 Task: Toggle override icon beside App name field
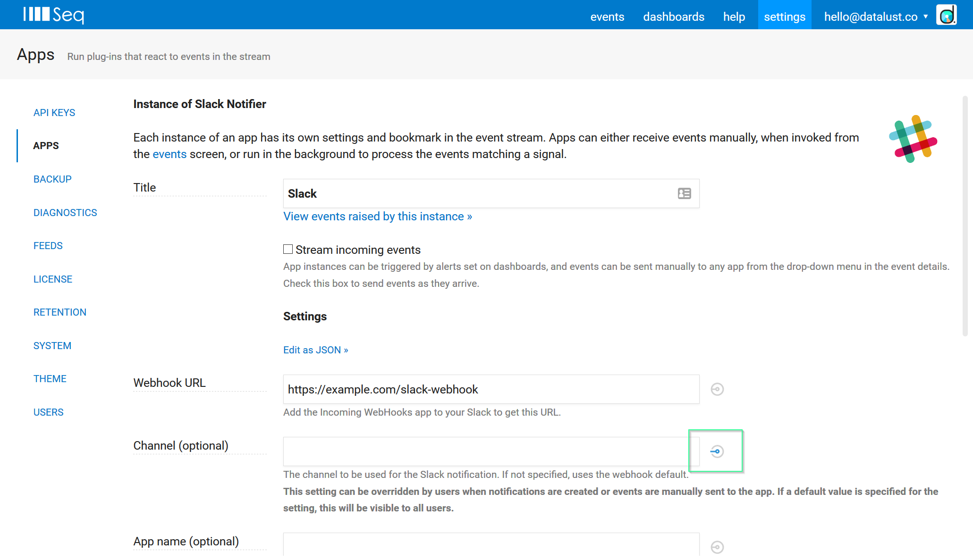717,547
